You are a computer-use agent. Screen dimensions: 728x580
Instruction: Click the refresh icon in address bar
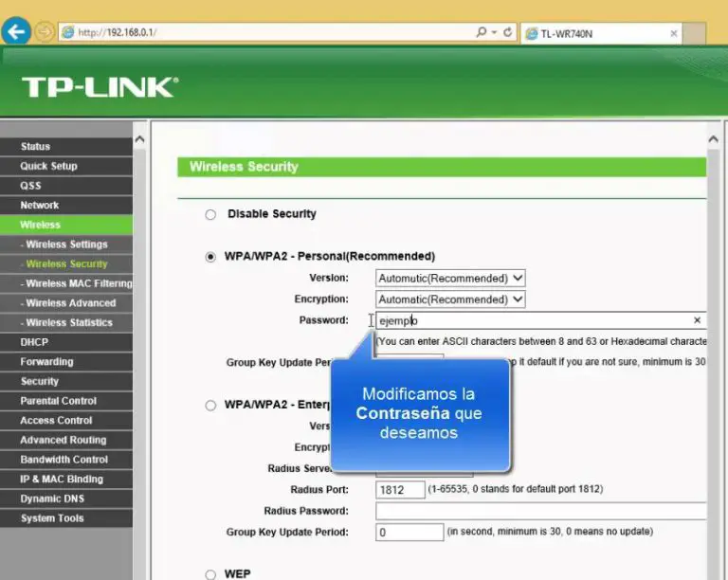pyautogui.click(x=508, y=32)
